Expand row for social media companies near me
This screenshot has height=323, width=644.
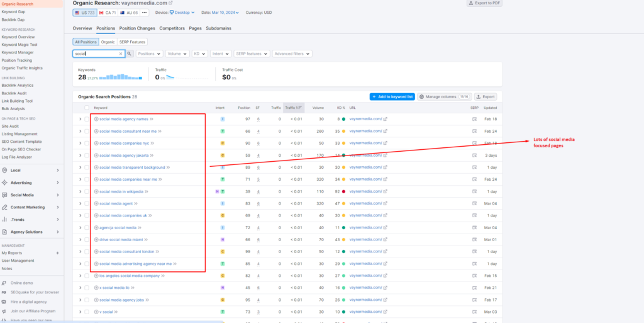[x=80, y=179]
